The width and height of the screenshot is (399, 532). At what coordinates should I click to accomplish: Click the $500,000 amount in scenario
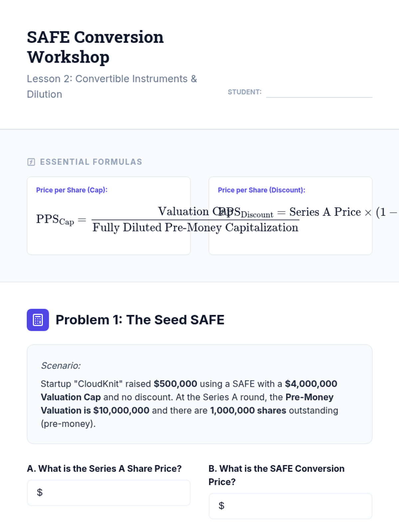click(175, 384)
